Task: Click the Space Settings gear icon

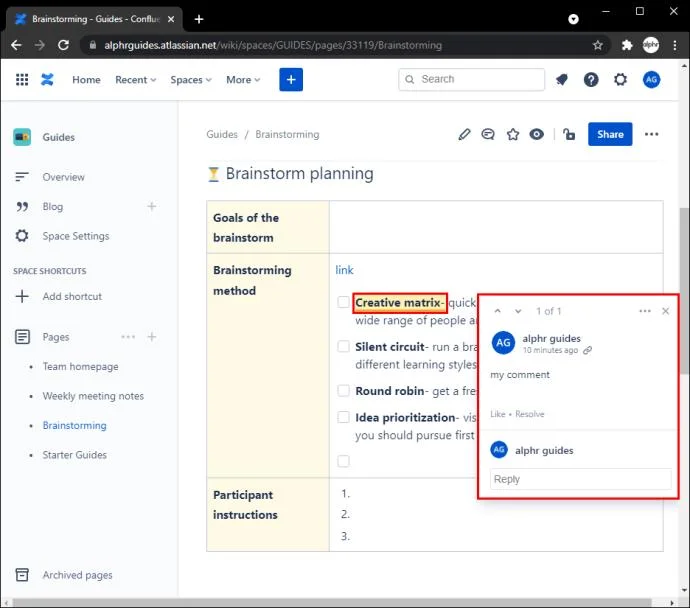Action: [x=22, y=236]
